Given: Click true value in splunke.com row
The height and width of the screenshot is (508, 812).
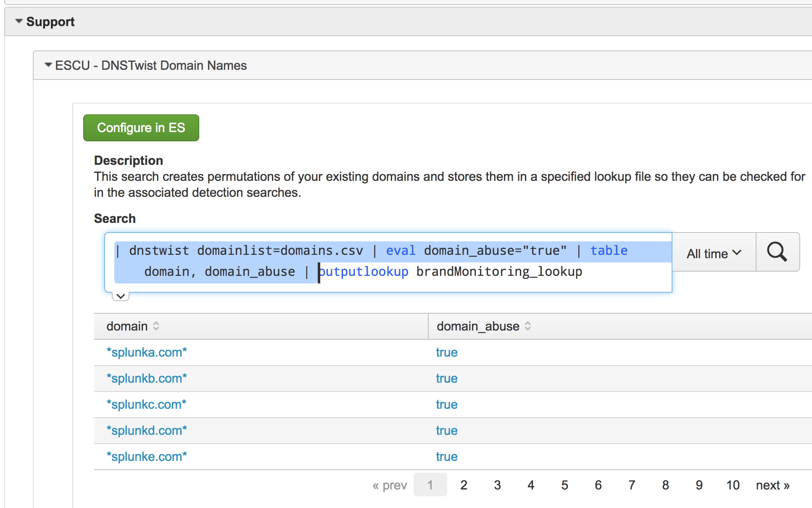Looking at the screenshot, I should click(x=447, y=457).
